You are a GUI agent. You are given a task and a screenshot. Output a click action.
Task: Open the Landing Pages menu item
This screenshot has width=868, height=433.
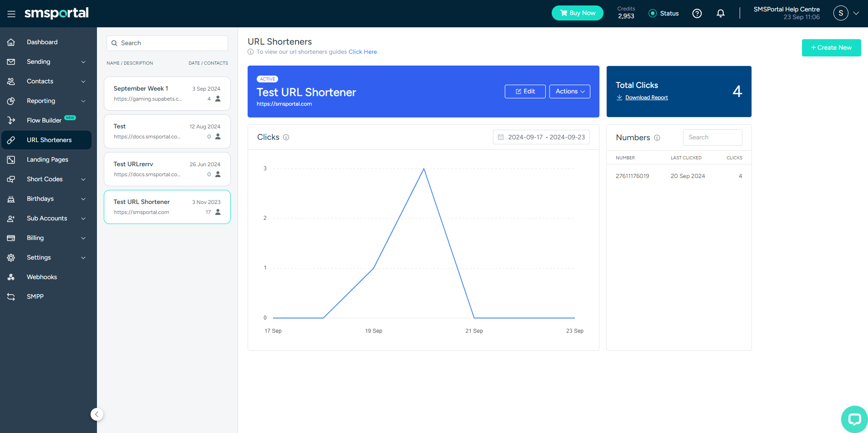(46, 160)
